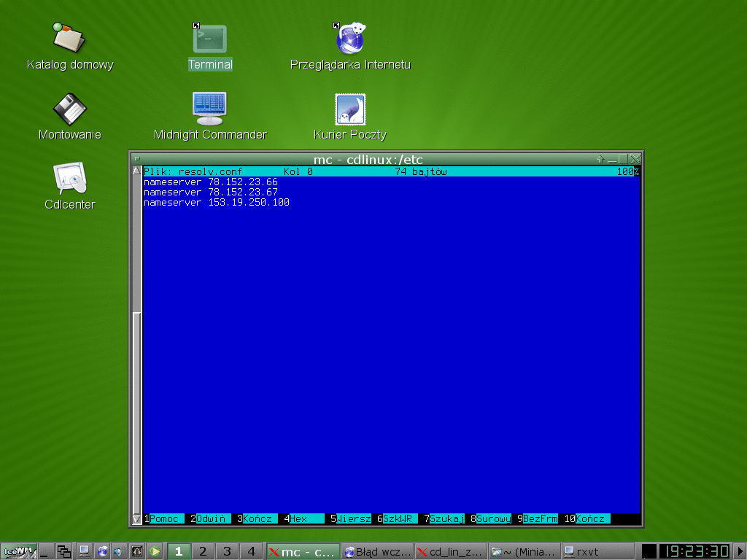The image size is (747, 560).
Task: Select the 'mc - c...' taskbar window button
Action: [303, 552]
